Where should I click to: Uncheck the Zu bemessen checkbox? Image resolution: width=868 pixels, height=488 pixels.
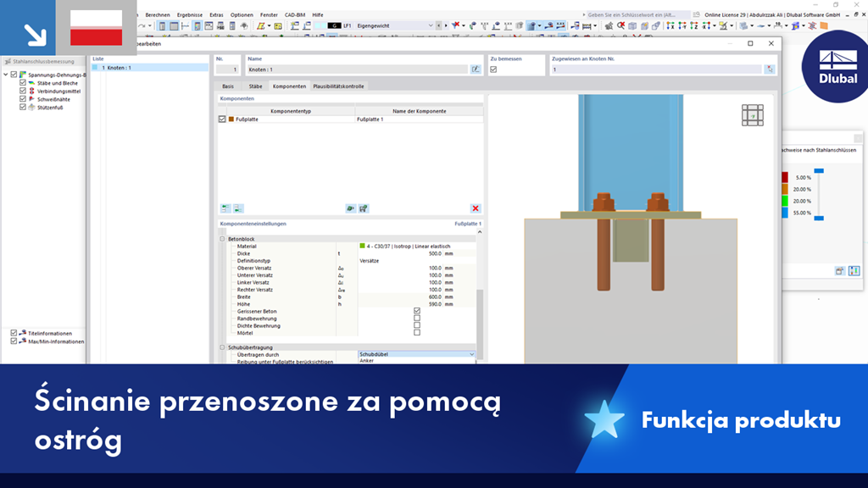pos(494,69)
